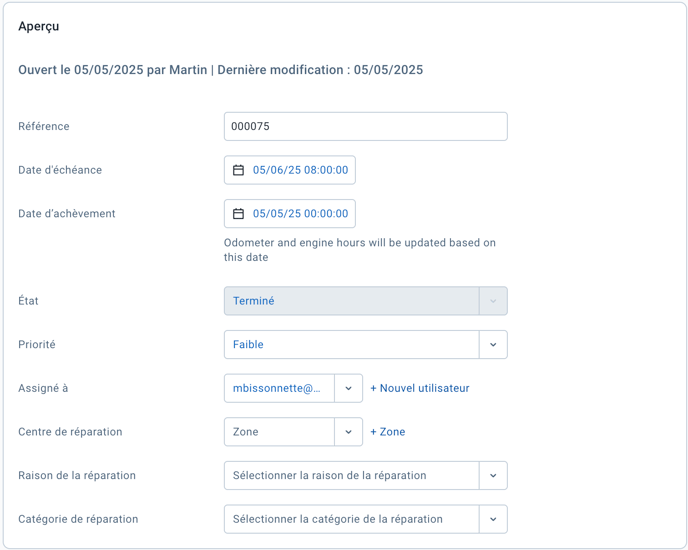Click the Référence input field with 000075
Screen dimensions: 688x550
366,126
